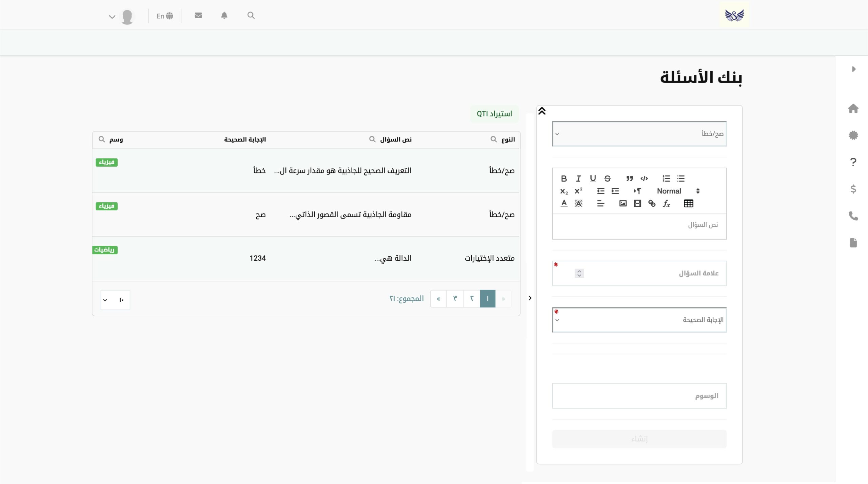Switch language with the En button
Screen dimensions: 868x484
click(165, 16)
